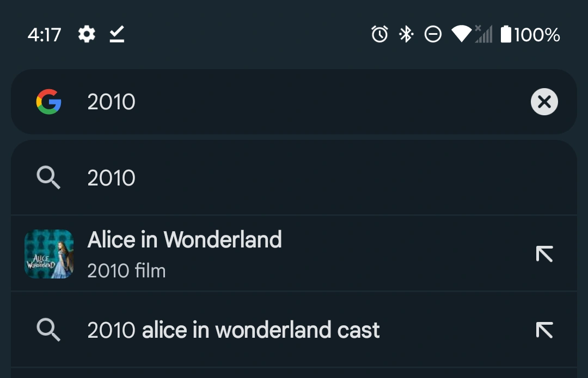Screen dimensions: 588x378
Task: Open the Alice in Wonderland poster thumbnail
Action: click(49, 254)
